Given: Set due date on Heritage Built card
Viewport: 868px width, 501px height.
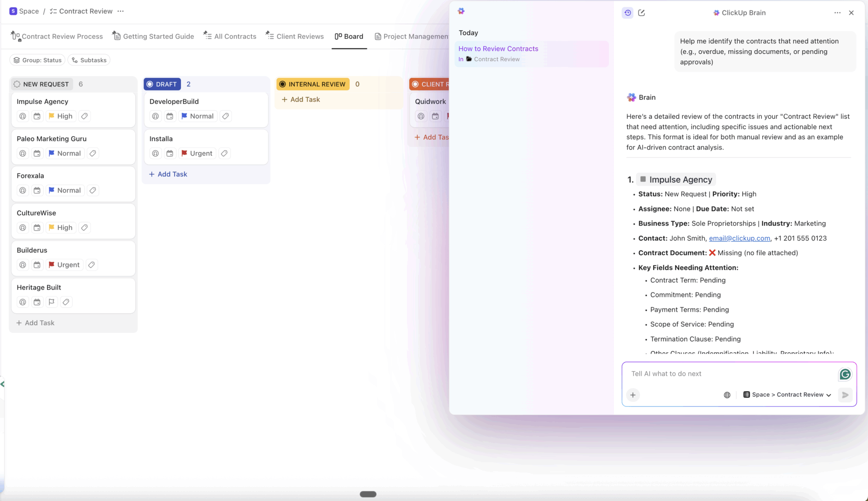Looking at the screenshot, I should point(37,302).
